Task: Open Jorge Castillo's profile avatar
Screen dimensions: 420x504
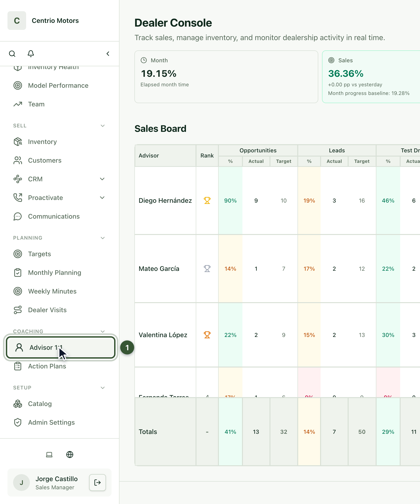Action: (x=21, y=482)
